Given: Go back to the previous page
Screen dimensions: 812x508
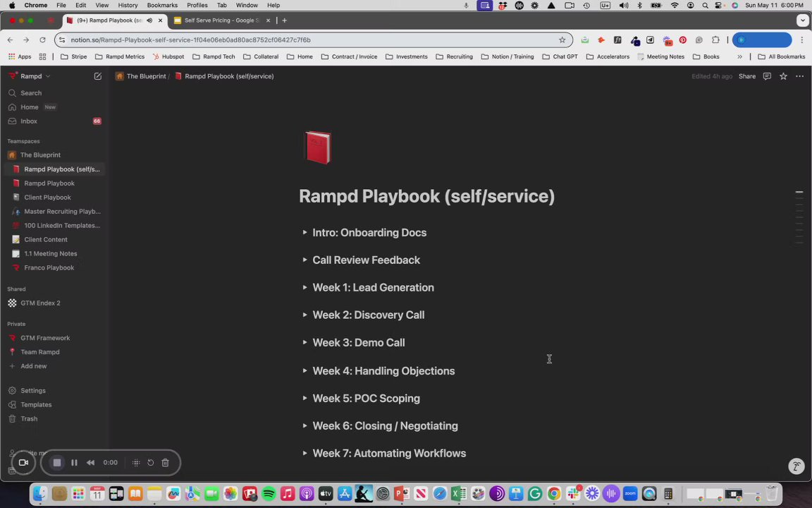Looking at the screenshot, I should click(11, 40).
